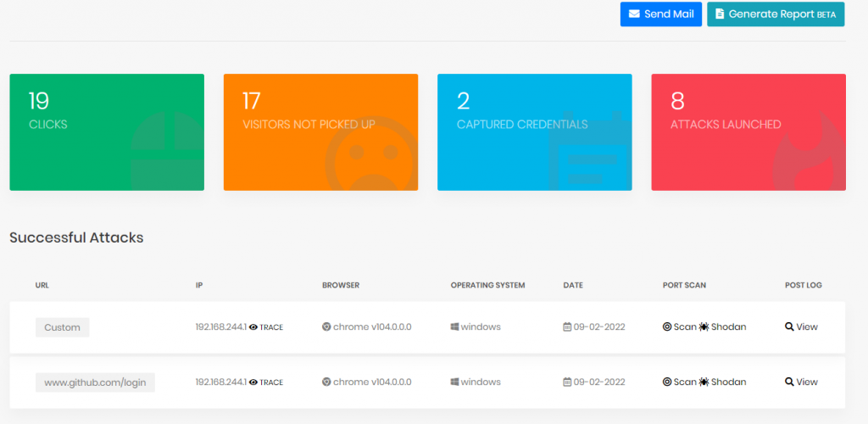
Task: Click chrome v104.0.0.0 text in Custom row
Action: coord(372,327)
